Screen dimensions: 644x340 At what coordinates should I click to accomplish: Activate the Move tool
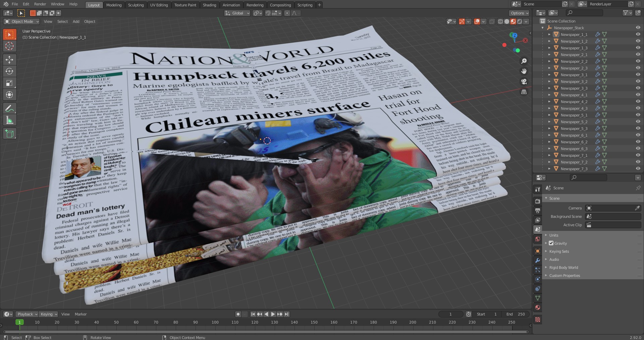(x=9, y=60)
